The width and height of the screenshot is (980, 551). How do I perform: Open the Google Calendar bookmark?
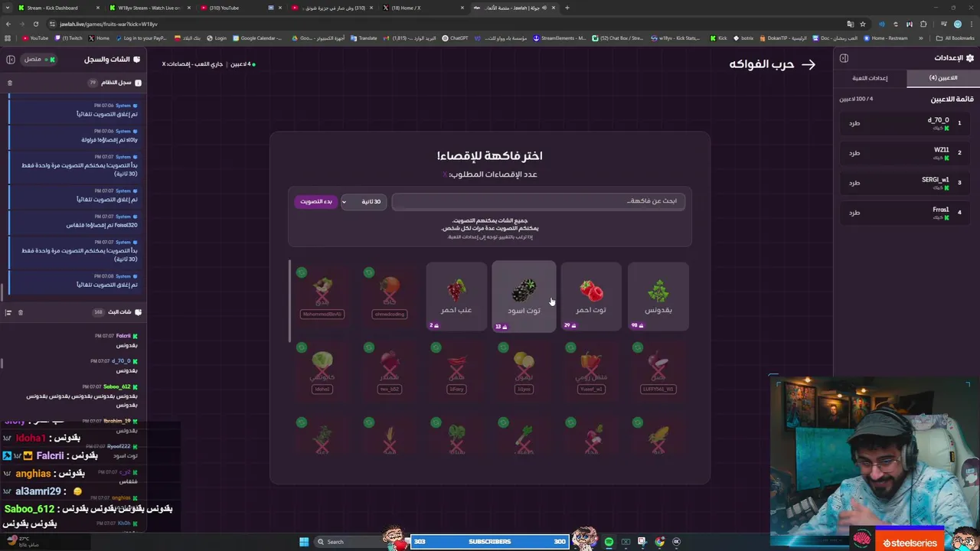[258, 37]
